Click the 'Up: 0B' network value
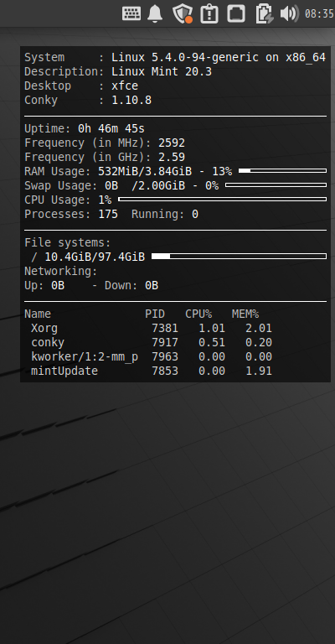The height and width of the screenshot is (644, 335). click(x=44, y=285)
